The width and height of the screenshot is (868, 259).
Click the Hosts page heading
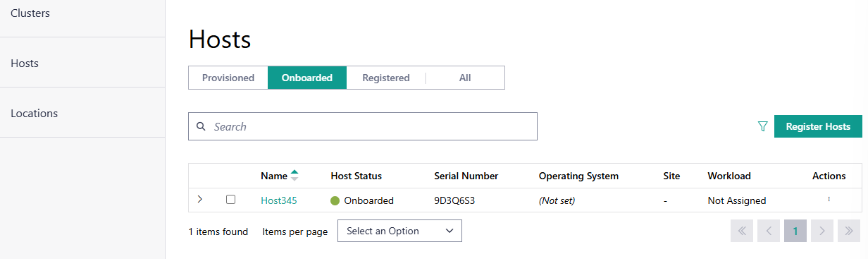[x=220, y=39]
